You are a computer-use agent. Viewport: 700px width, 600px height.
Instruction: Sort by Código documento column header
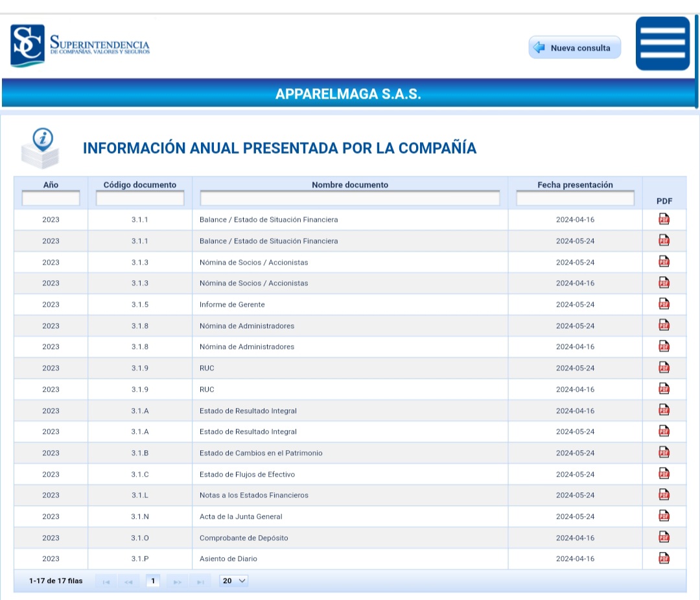point(140,184)
